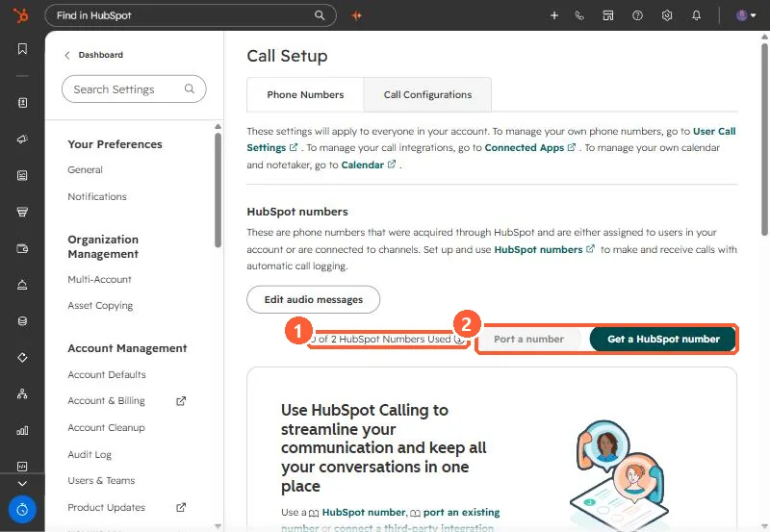The width and height of the screenshot is (770, 532).
Task: Click Edit audio messages button
Action: 314,299
